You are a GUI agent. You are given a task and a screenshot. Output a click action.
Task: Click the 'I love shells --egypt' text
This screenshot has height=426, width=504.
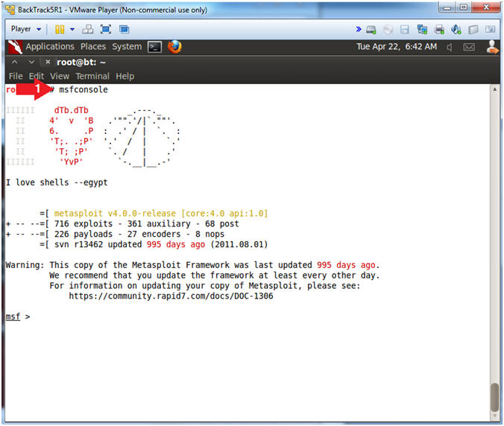pyautogui.click(x=57, y=182)
